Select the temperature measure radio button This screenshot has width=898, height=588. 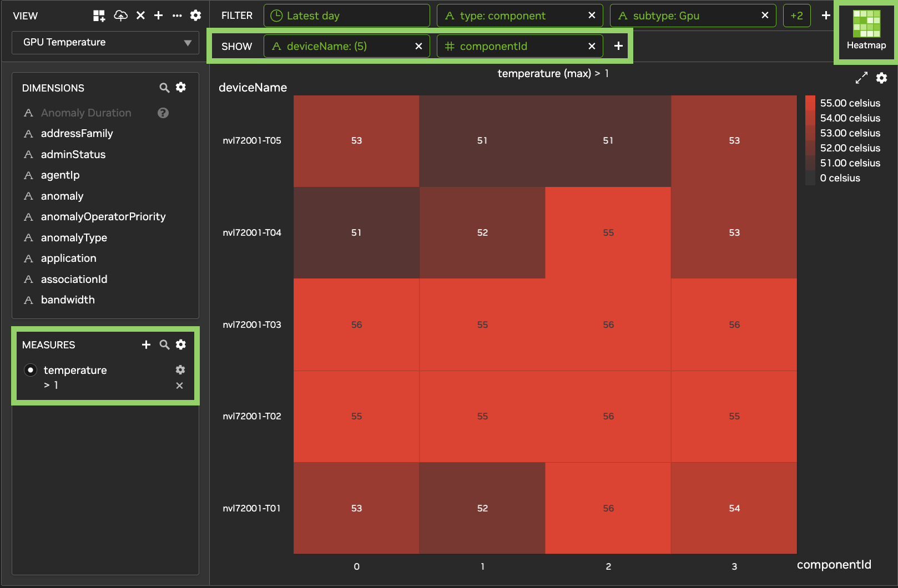31,370
